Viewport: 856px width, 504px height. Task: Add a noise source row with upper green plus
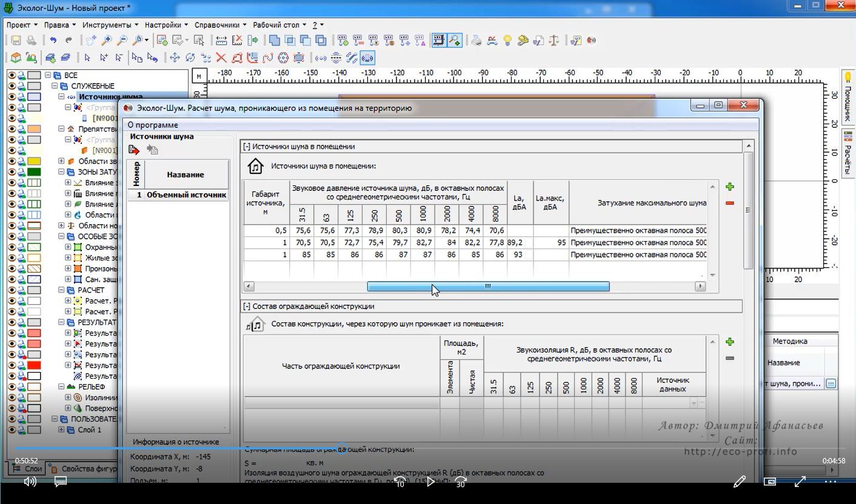coord(730,187)
